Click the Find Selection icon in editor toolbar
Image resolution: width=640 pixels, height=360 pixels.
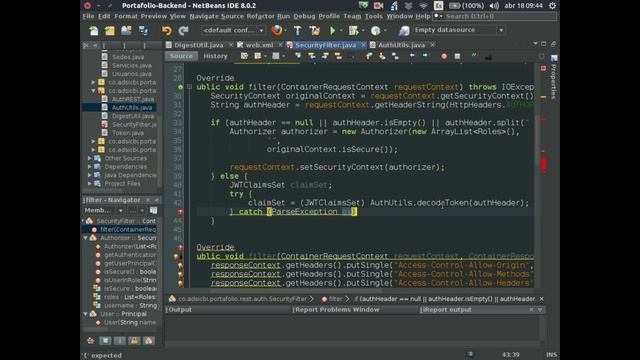point(298,56)
